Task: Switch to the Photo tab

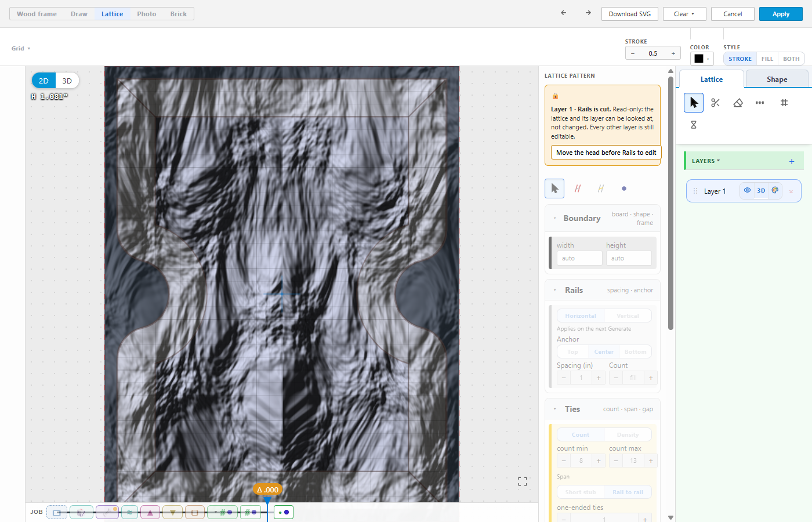Action: [x=147, y=14]
